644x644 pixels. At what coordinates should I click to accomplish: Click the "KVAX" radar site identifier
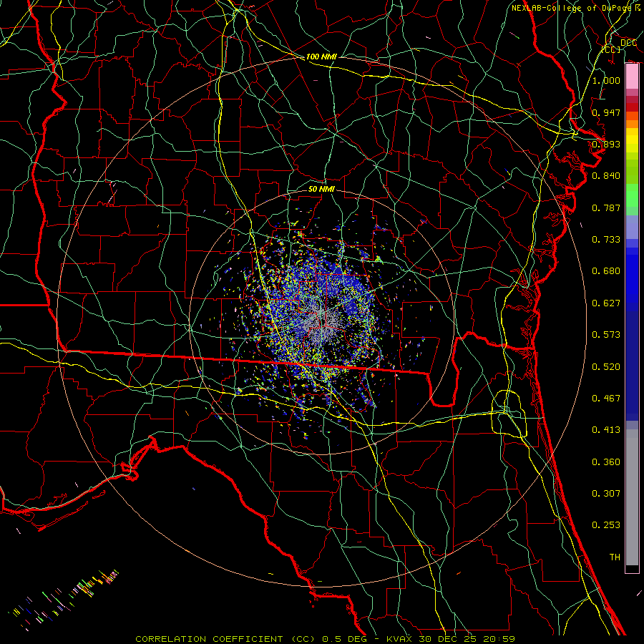pyautogui.click(x=401, y=639)
